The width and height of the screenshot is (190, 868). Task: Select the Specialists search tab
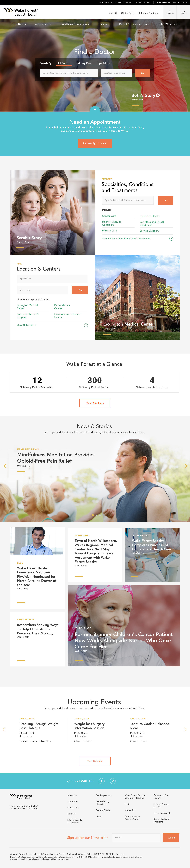[x=104, y=63]
